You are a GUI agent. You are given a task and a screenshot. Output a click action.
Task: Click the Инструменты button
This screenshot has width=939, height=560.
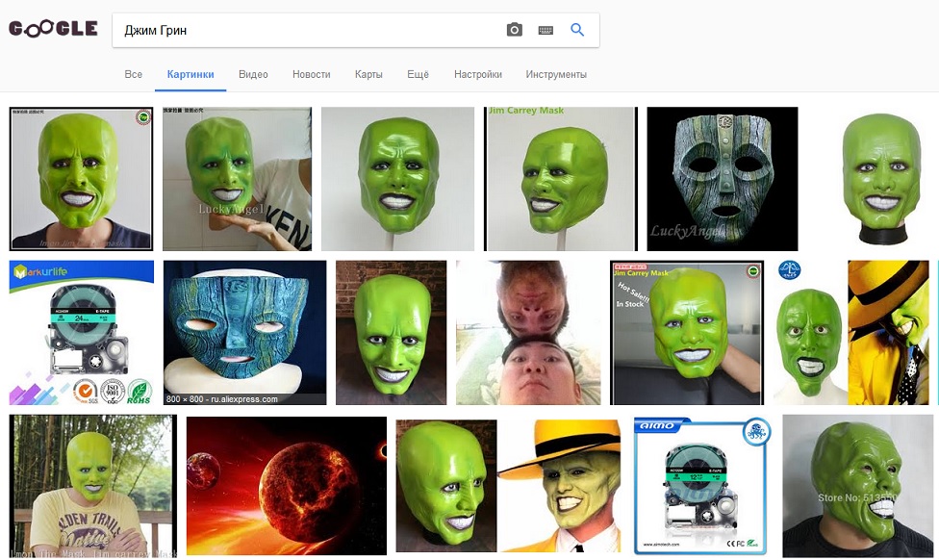[556, 74]
